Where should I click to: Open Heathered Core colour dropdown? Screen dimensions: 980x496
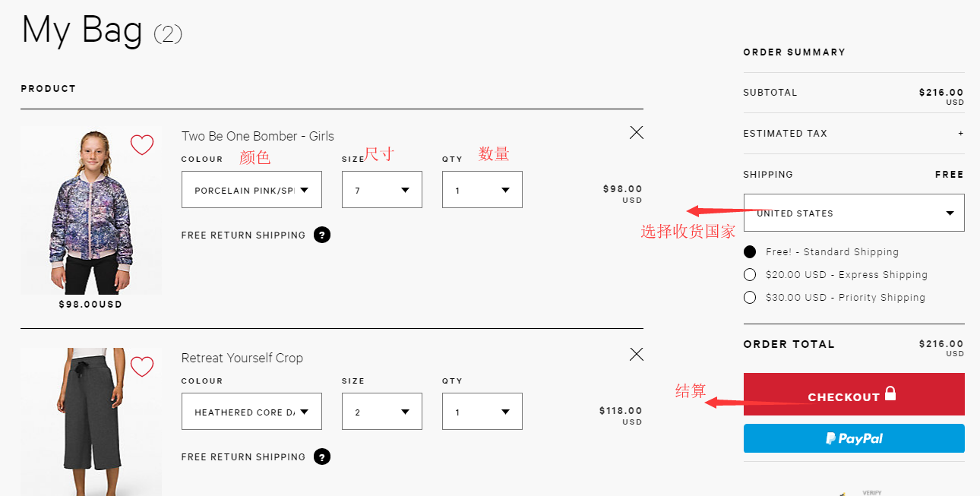pyautogui.click(x=251, y=412)
